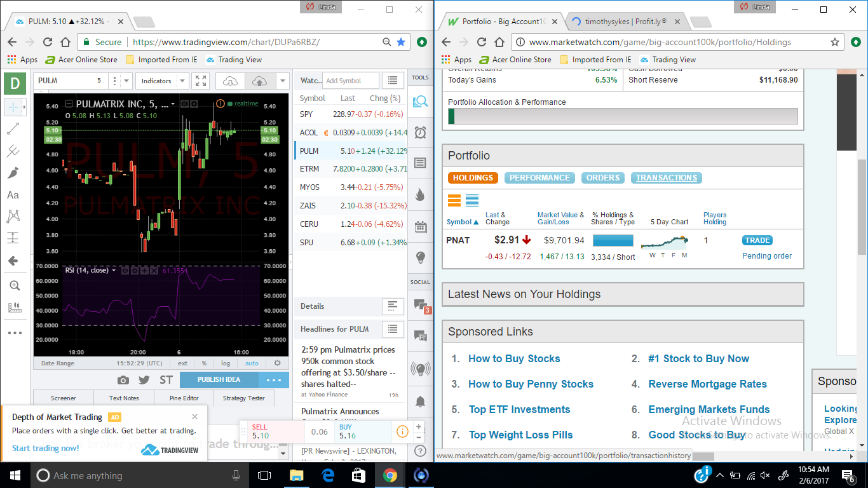
Task: Take a chart snapshot with camera icon
Action: click(123, 380)
